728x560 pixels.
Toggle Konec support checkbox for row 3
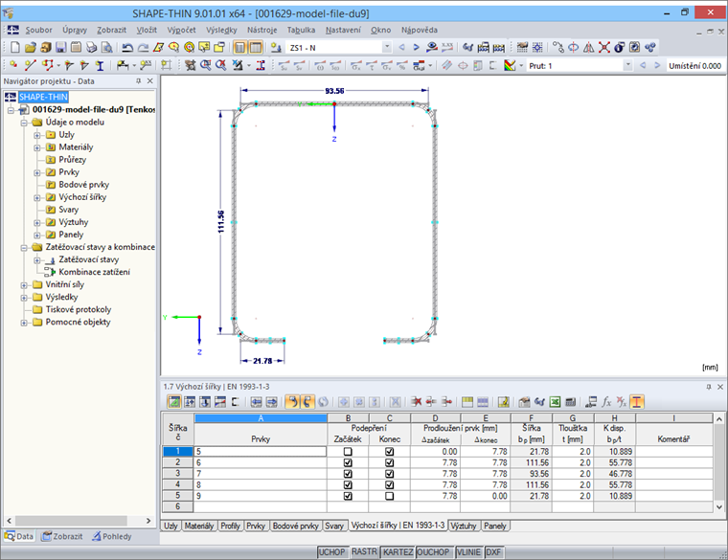pyautogui.click(x=389, y=474)
